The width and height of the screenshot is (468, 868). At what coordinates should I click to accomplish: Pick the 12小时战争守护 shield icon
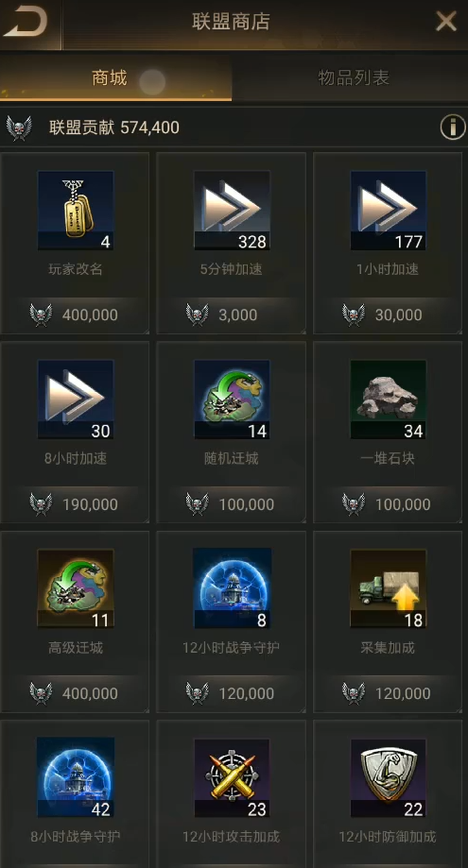[x=232, y=588]
